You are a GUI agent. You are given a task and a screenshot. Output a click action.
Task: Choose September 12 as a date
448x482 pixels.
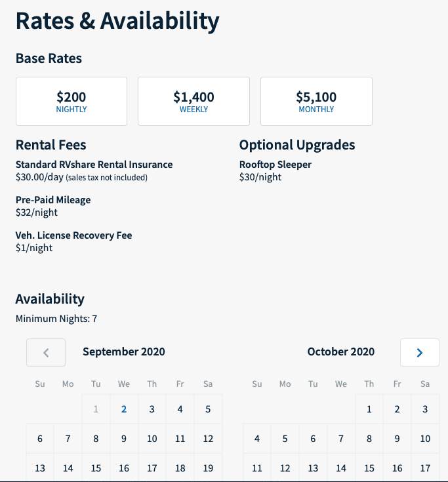(x=208, y=439)
